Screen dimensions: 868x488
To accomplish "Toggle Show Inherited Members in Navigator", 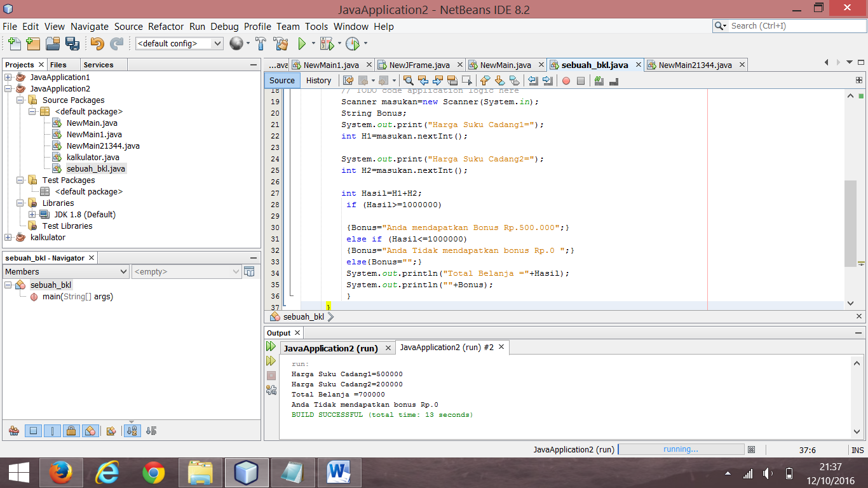I will pyautogui.click(x=14, y=431).
